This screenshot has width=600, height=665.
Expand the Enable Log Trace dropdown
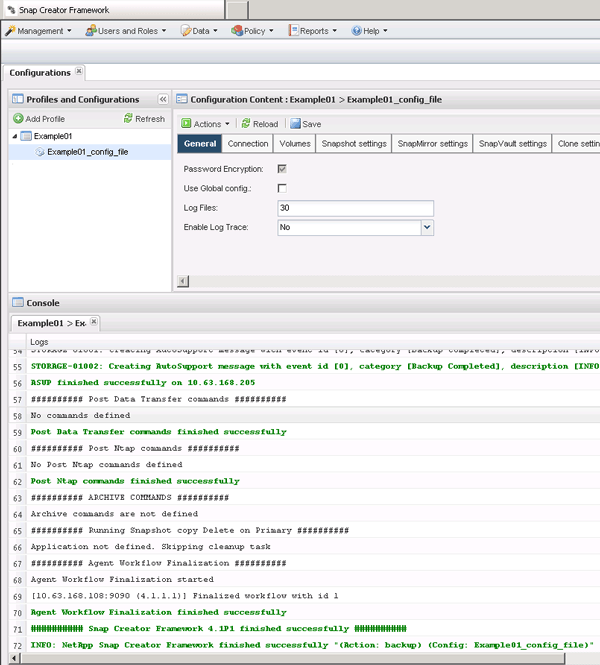tap(427, 227)
